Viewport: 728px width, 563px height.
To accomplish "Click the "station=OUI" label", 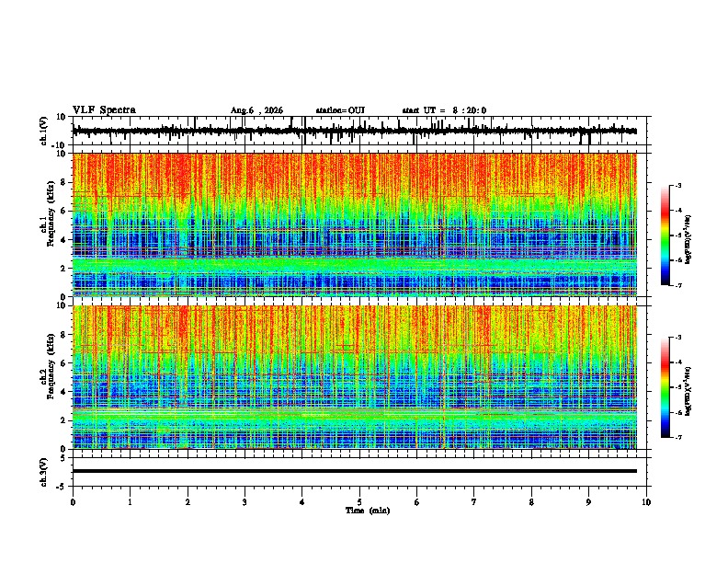I will click(340, 110).
